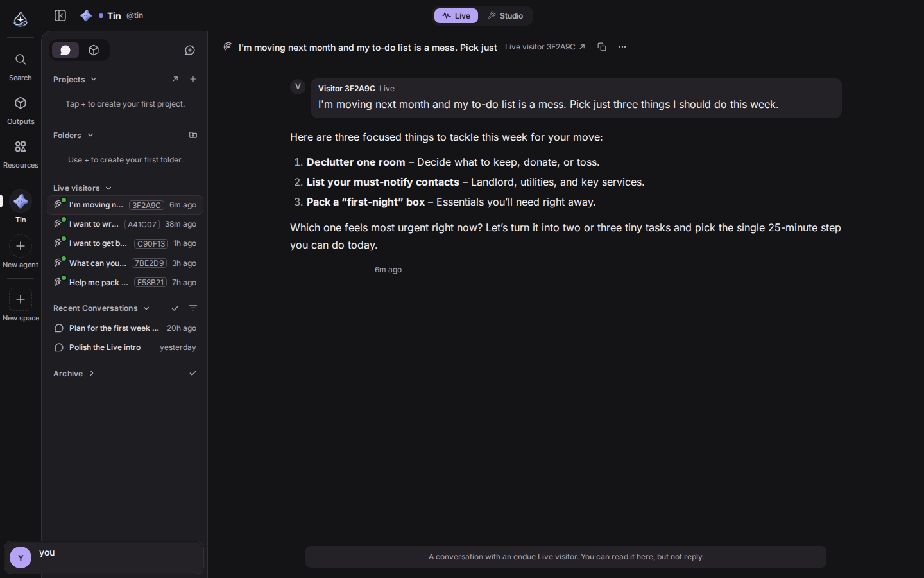Open Live visitor 3F2A9C link
This screenshot has width=924, height=578.
pos(545,47)
